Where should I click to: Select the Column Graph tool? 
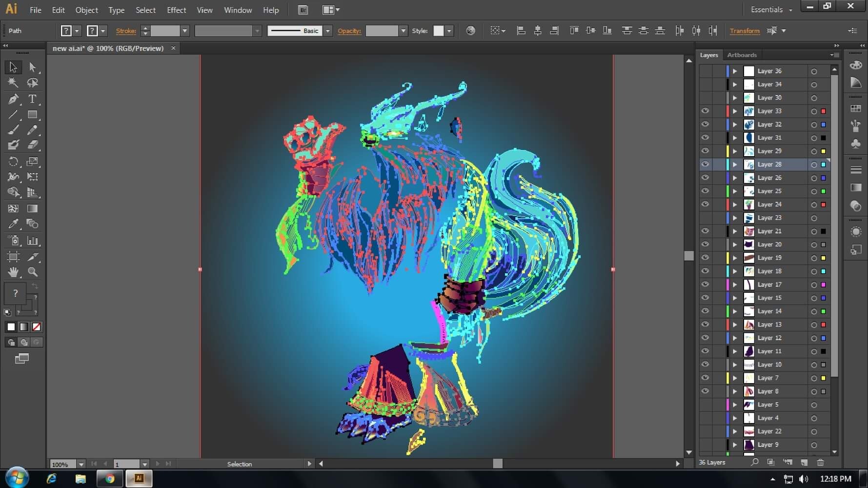coord(32,240)
